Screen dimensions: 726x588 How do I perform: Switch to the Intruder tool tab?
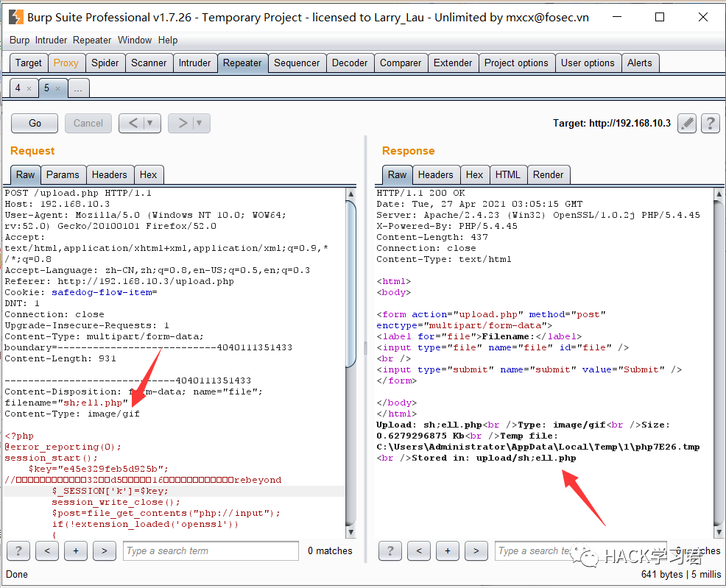tap(195, 63)
